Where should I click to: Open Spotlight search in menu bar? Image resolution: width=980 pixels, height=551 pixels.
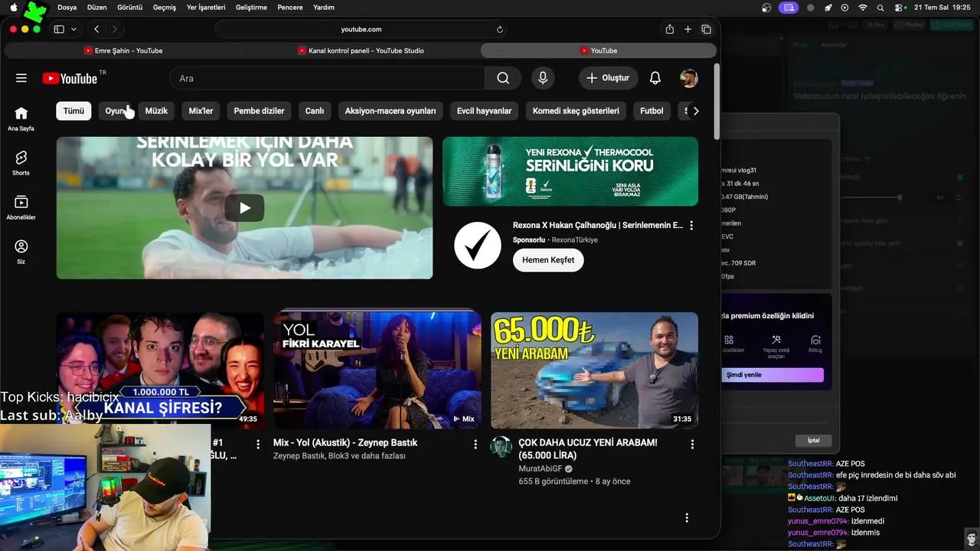tap(880, 7)
